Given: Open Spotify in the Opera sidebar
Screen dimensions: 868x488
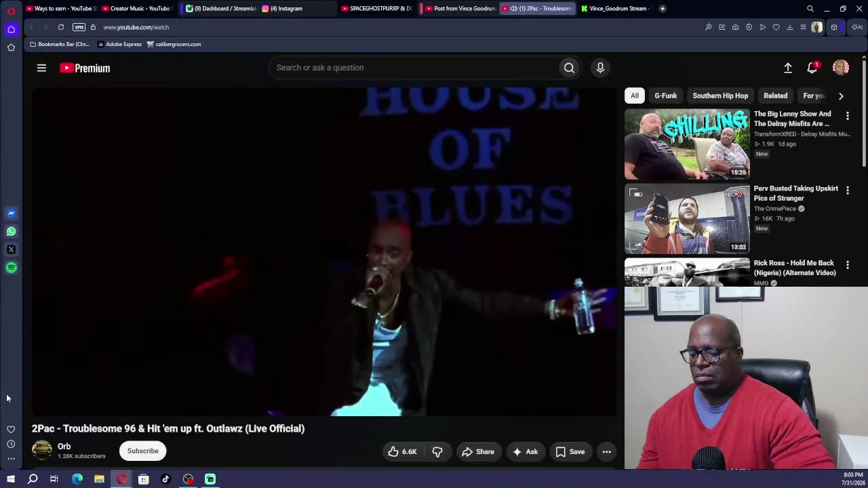Looking at the screenshot, I should coord(11,268).
